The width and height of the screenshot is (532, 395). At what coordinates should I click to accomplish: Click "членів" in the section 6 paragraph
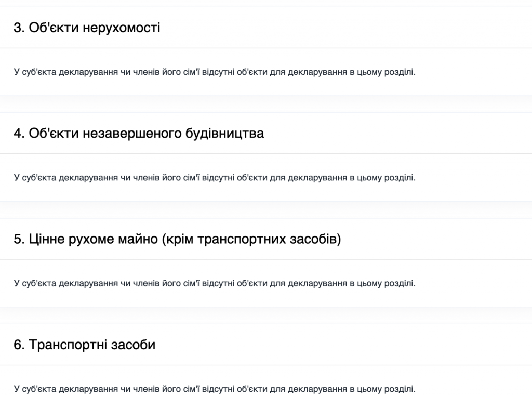tap(145, 389)
